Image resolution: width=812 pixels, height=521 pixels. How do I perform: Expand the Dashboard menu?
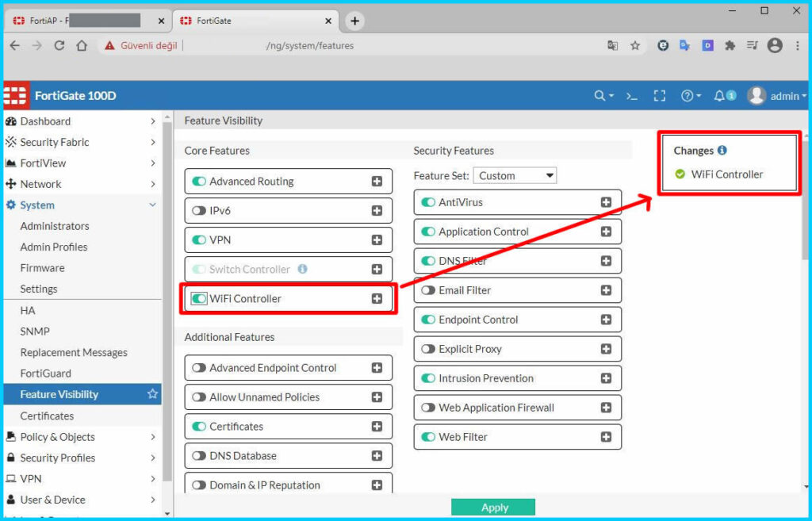81,121
